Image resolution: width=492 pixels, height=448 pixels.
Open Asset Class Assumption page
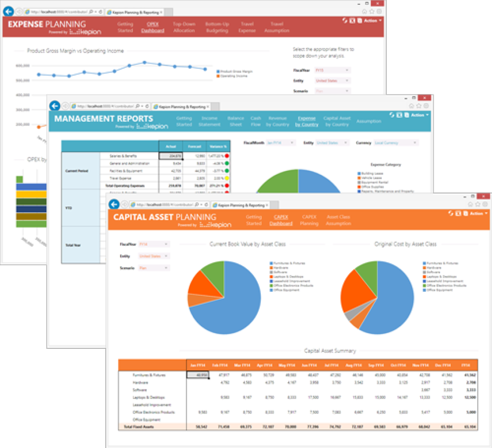point(338,220)
